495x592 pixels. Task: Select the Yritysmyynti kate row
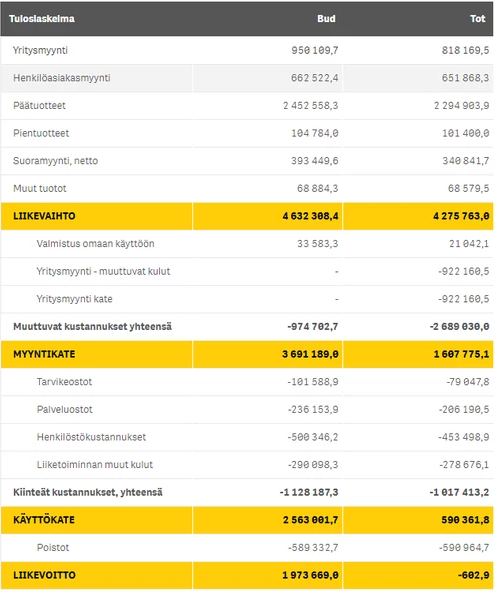click(247, 299)
